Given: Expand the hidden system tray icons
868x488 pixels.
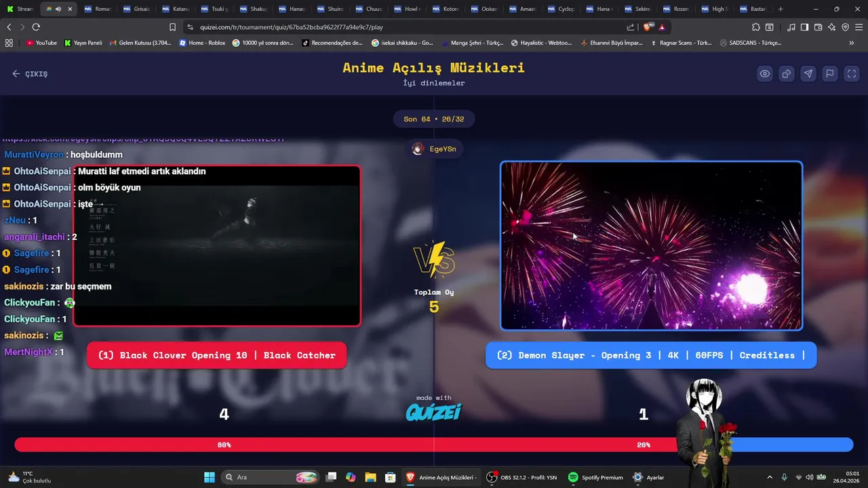Looking at the screenshot, I should [769, 477].
